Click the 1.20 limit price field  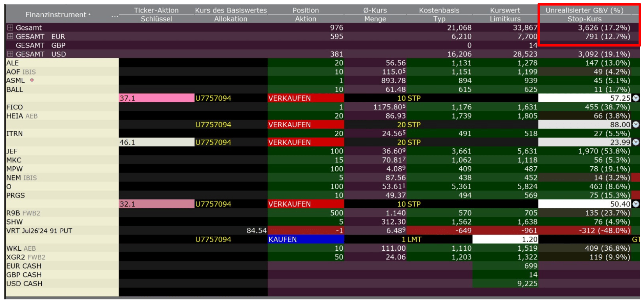505,239
